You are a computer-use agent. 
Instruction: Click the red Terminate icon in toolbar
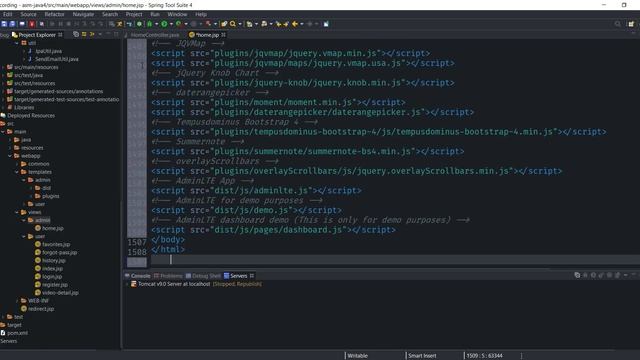pos(31,24)
